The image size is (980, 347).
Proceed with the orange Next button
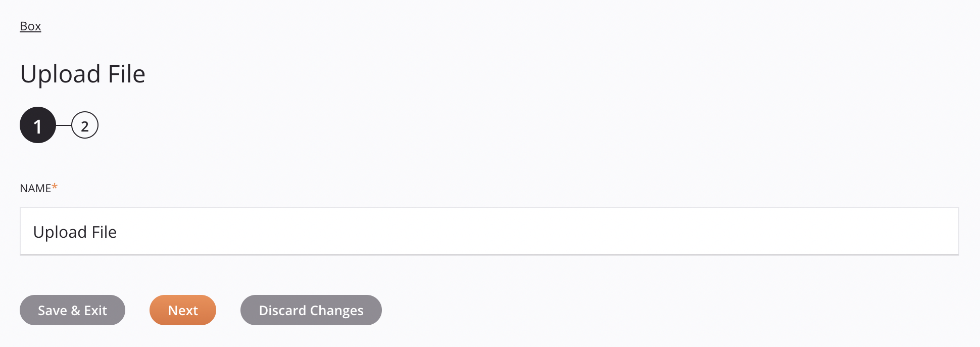click(182, 310)
